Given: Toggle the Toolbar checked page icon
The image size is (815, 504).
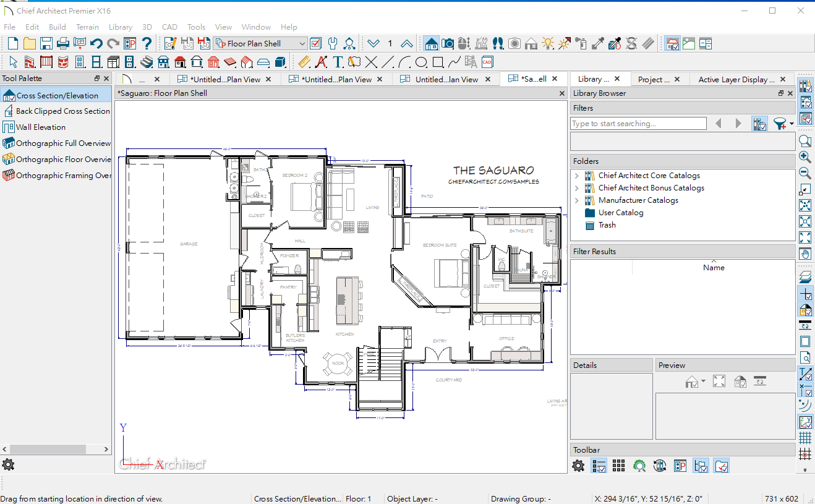Looking at the screenshot, I should (x=722, y=466).
